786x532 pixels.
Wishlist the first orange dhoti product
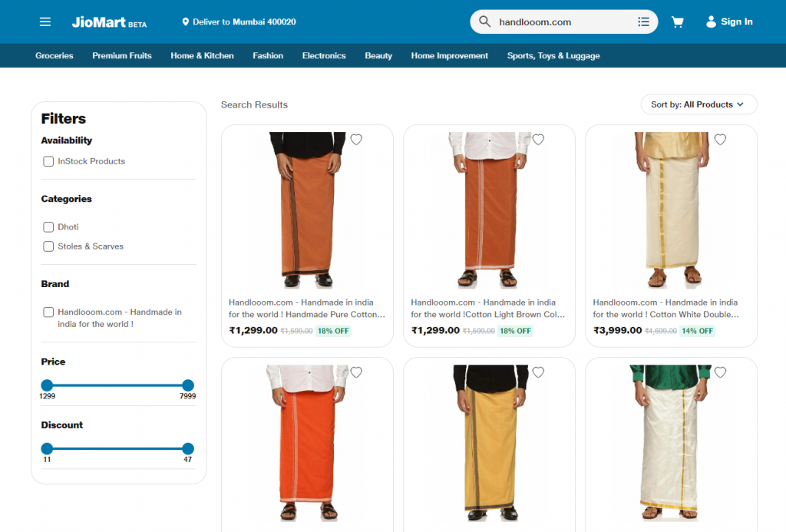(356, 140)
